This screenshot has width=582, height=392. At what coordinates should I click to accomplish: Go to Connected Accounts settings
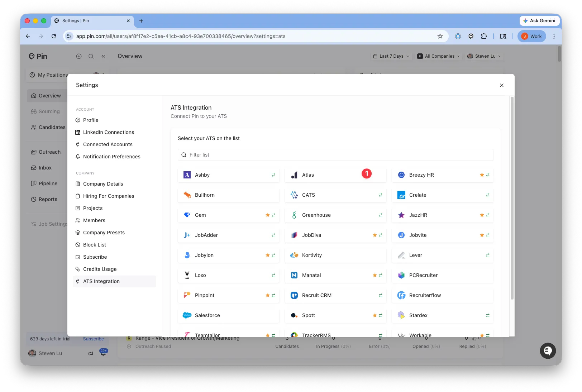point(115,144)
